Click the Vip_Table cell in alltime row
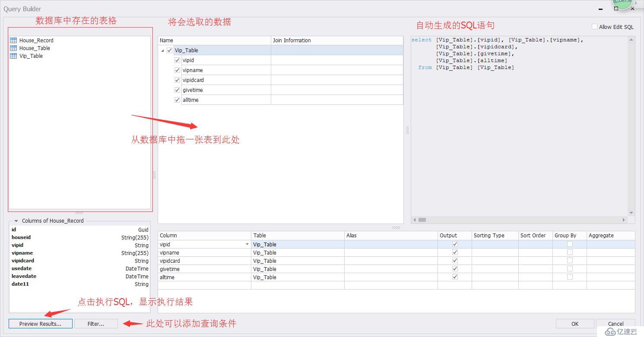The height and width of the screenshot is (337, 644). point(298,277)
